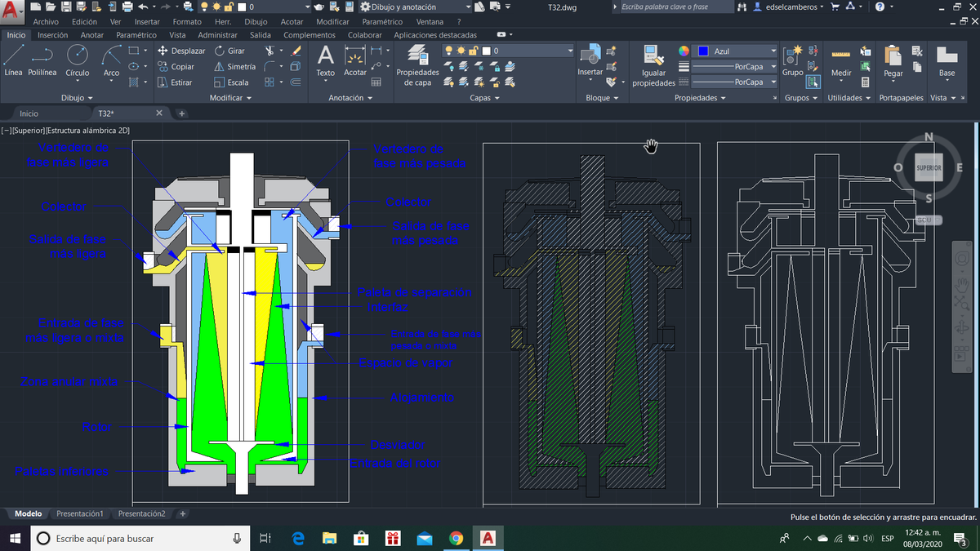Click the Base view tool
This screenshot has width=980, height=551.
[947, 60]
